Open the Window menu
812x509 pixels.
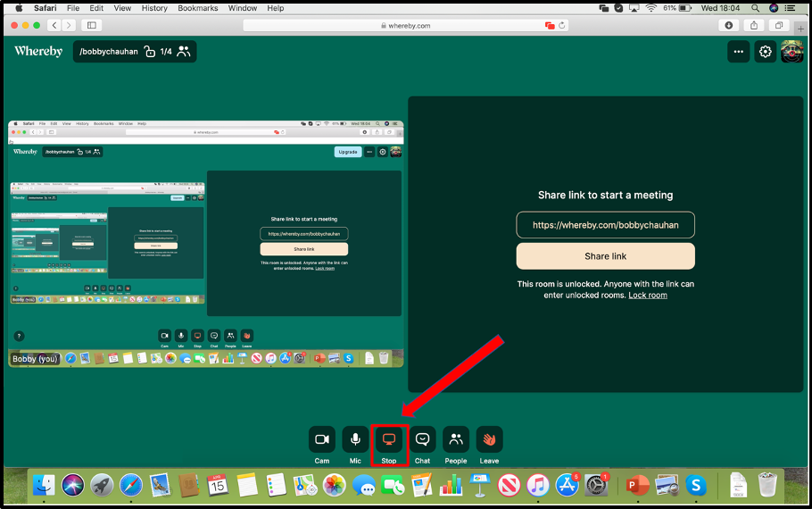[243, 8]
